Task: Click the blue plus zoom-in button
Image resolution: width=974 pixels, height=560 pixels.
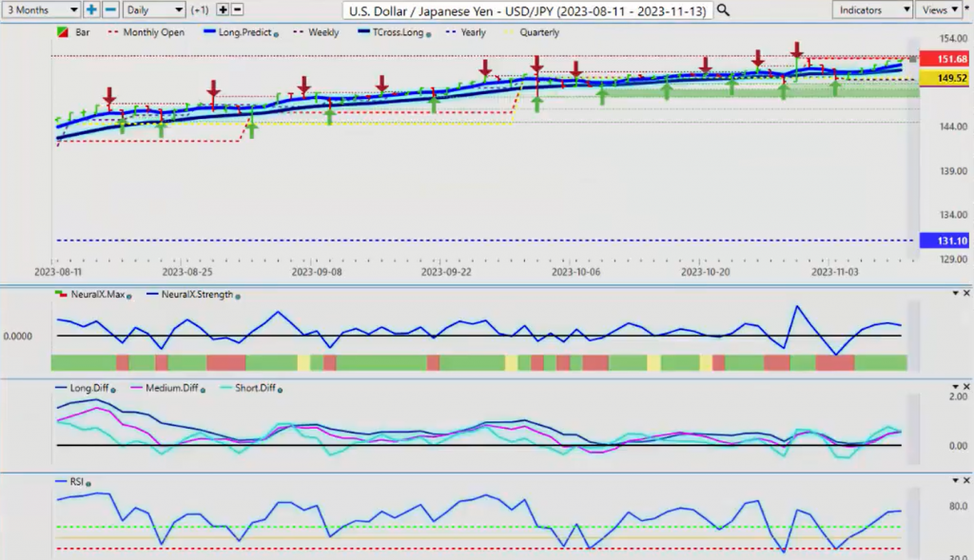Action: (x=91, y=10)
